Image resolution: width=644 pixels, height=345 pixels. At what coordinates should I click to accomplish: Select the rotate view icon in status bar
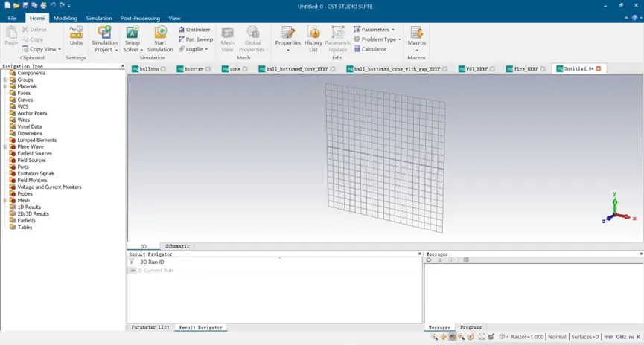coord(452,337)
